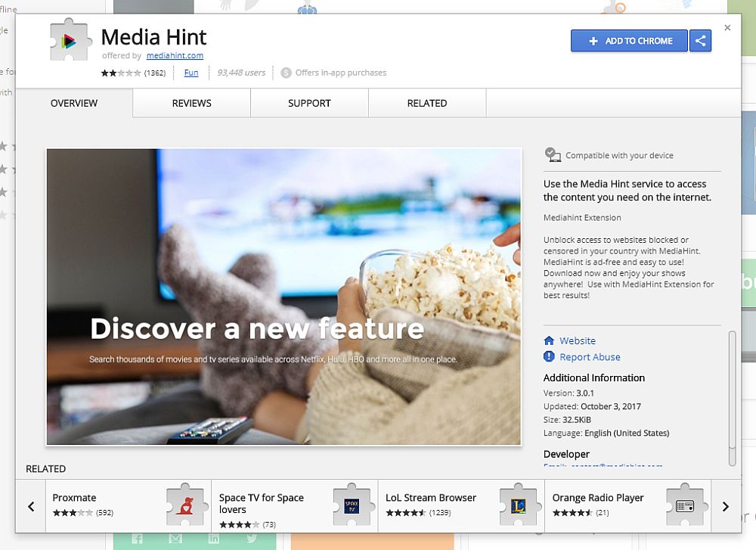Click the Size 32.5KiB text
Image resolution: width=756 pixels, height=550 pixels.
coord(568,420)
